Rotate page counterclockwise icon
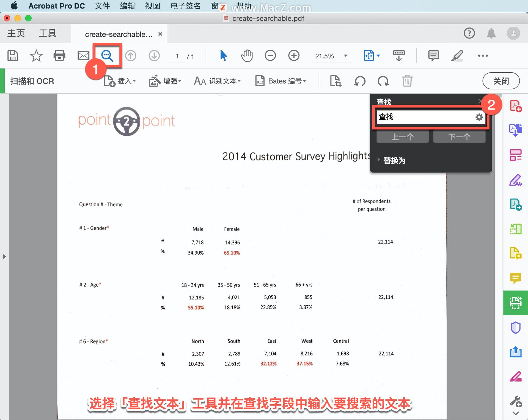This screenshot has width=528, height=420. (360, 81)
